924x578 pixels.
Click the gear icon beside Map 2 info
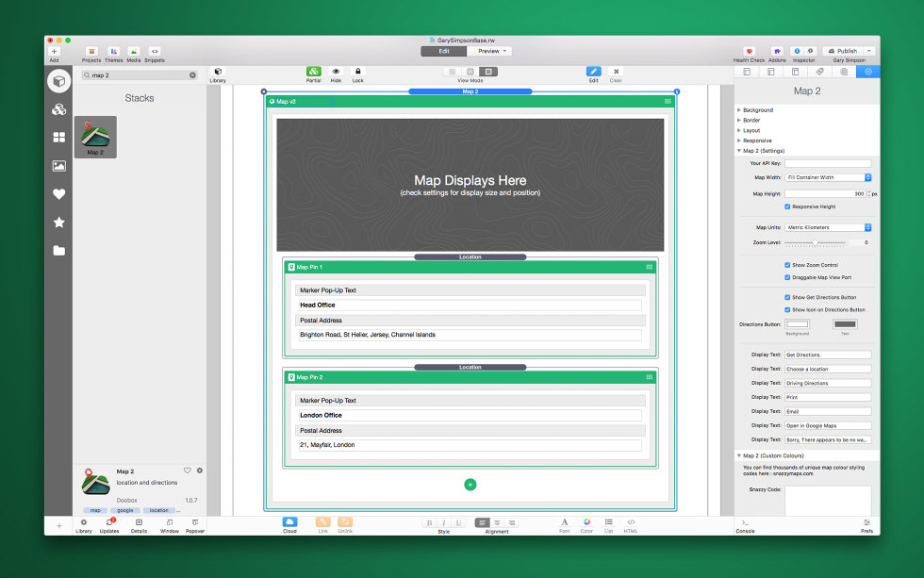point(200,471)
